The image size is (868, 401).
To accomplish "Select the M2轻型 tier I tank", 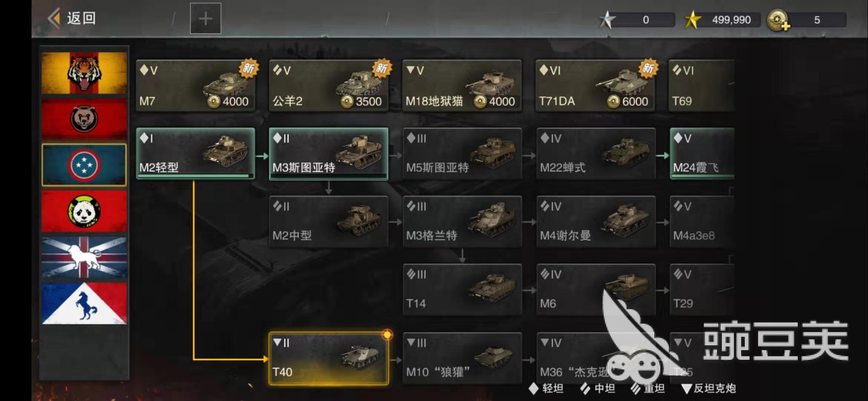I will click(x=195, y=154).
